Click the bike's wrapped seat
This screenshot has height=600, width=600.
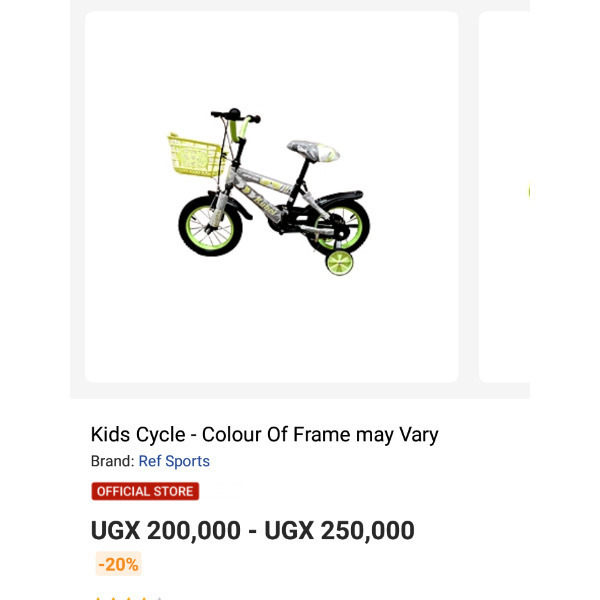[313, 151]
